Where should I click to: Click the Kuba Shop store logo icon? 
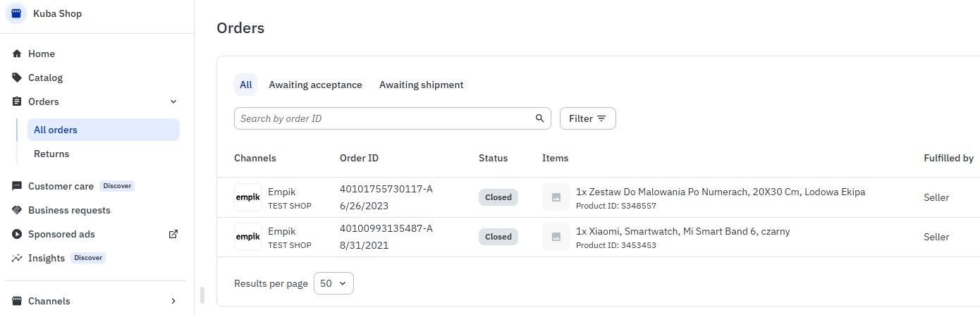pos(17,13)
